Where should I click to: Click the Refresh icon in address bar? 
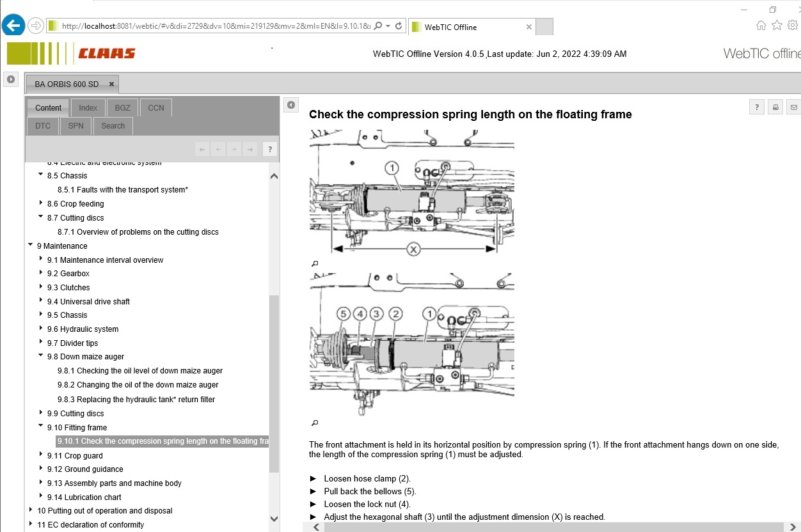tap(399, 26)
